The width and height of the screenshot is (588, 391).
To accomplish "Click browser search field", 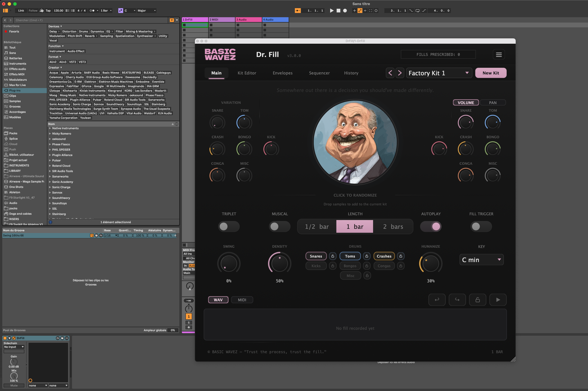I will pyautogui.click(x=91, y=20).
